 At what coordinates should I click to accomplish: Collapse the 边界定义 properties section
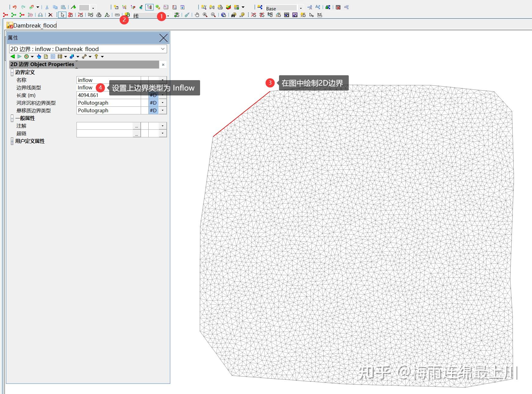(11, 72)
